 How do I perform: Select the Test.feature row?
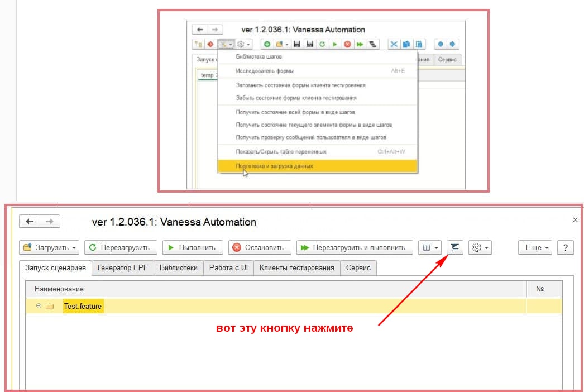[294, 306]
